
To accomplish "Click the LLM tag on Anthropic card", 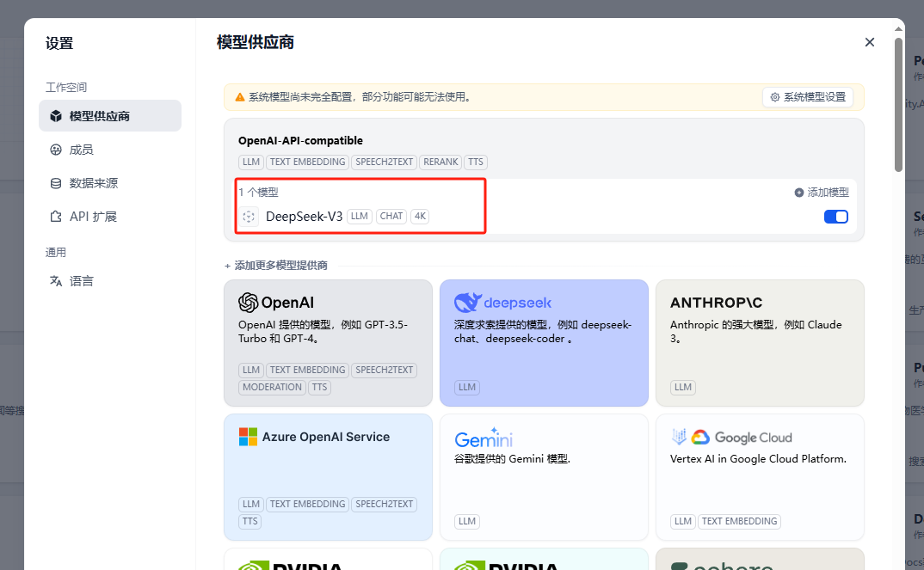I will (683, 388).
